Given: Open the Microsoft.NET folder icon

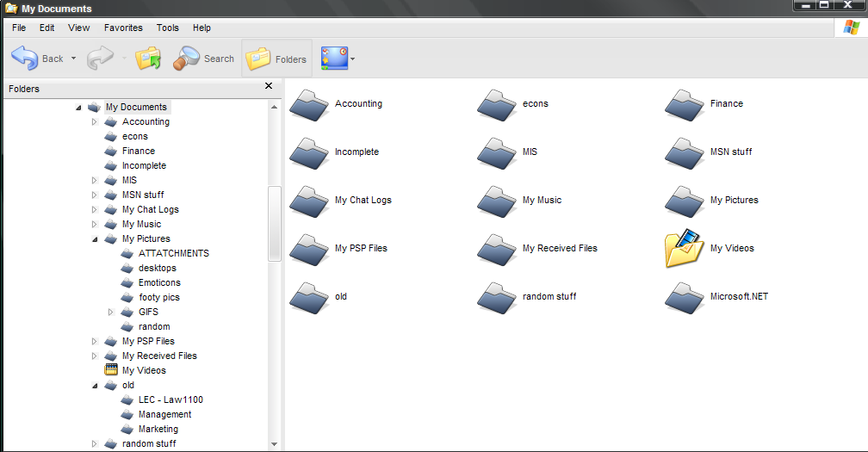Looking at the screenshot, I should click(685, 297).
